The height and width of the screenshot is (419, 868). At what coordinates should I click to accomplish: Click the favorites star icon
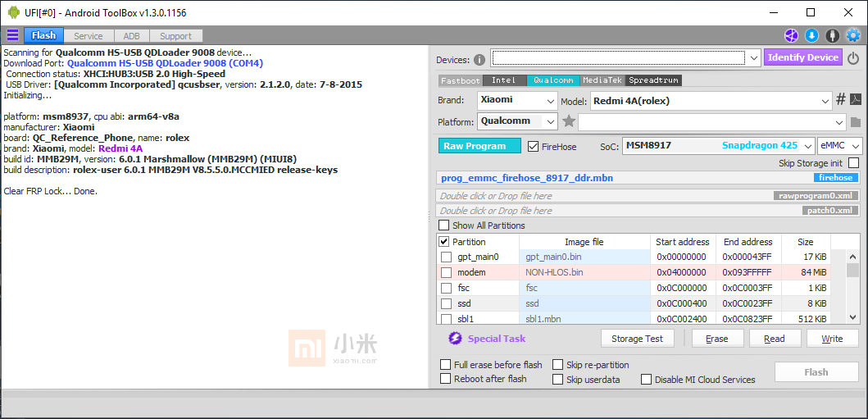tap(569, 121)
